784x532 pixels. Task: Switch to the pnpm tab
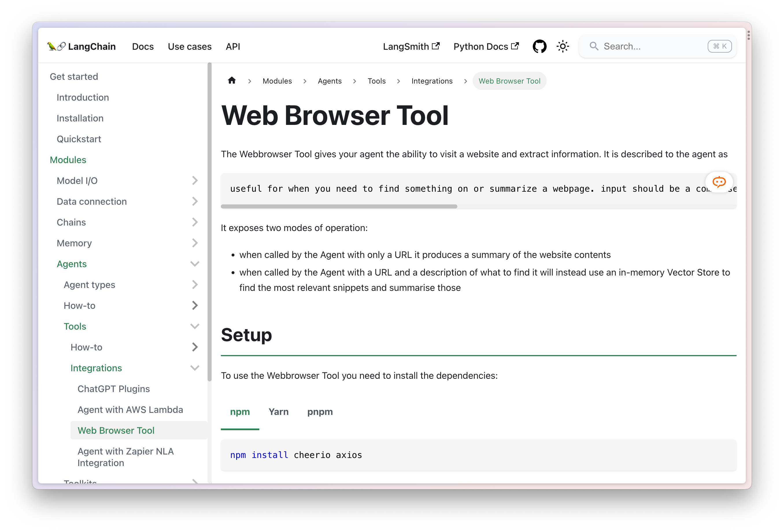(319, 412)
